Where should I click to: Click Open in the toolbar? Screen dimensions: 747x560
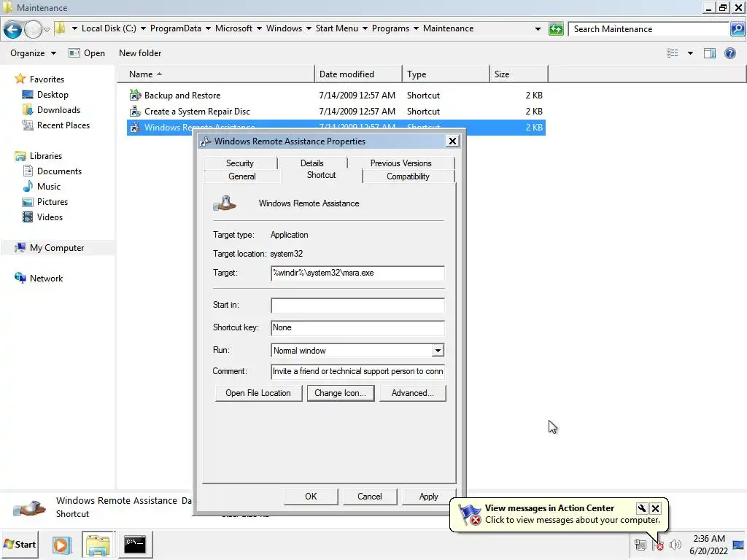(87, 53)
